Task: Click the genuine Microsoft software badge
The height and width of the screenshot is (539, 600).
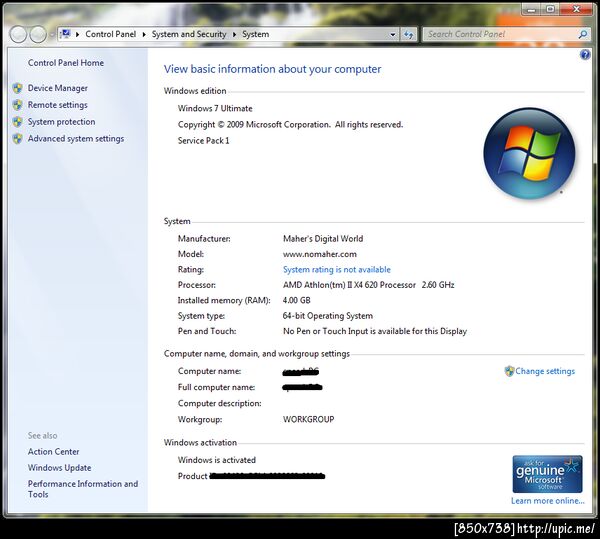Action: click(x=547, y=474)
